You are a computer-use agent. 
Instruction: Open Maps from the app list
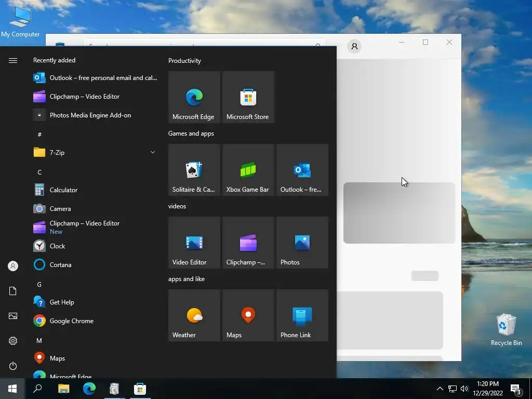pos(95,358)
